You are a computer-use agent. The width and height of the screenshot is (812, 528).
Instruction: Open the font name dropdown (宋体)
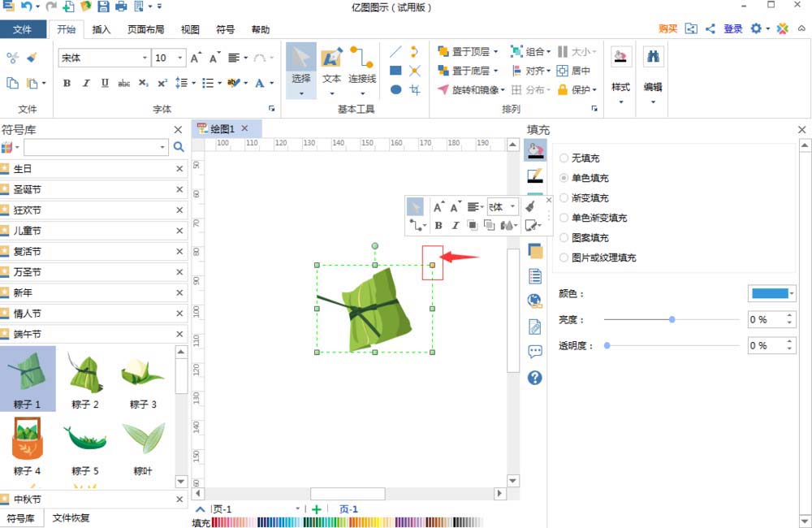(145, 58)
